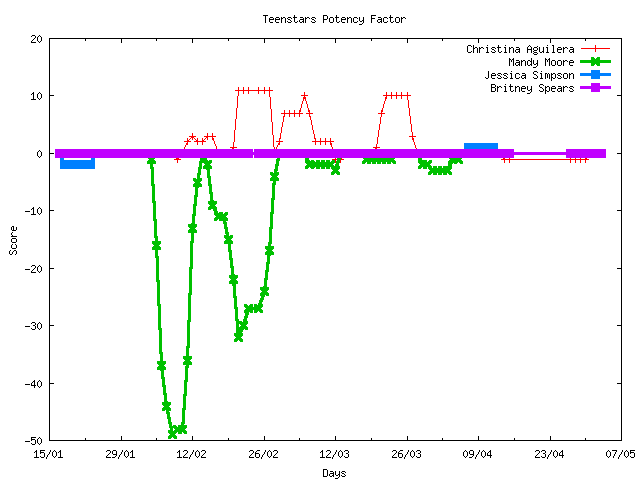This screenshot has width=640, height=480.
Task: Select the Jessica Simpson legend entry
Action: (x=528, y=75)
